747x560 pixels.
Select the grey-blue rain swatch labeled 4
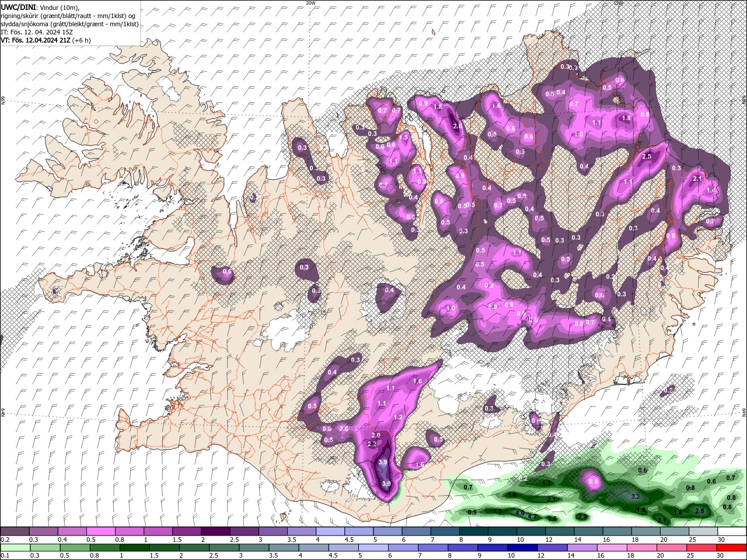pyautogui.click(x=313, y=548)
